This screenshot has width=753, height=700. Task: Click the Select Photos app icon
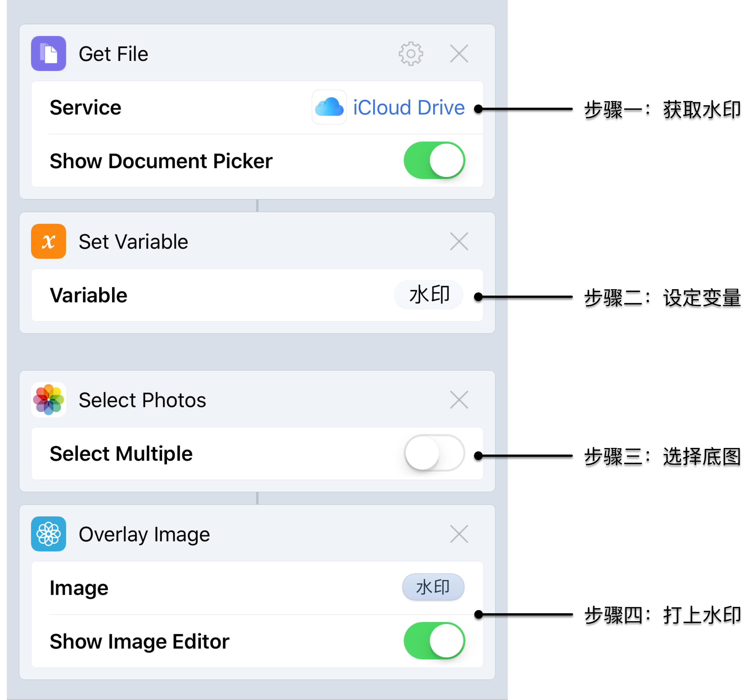pos(48,399)
